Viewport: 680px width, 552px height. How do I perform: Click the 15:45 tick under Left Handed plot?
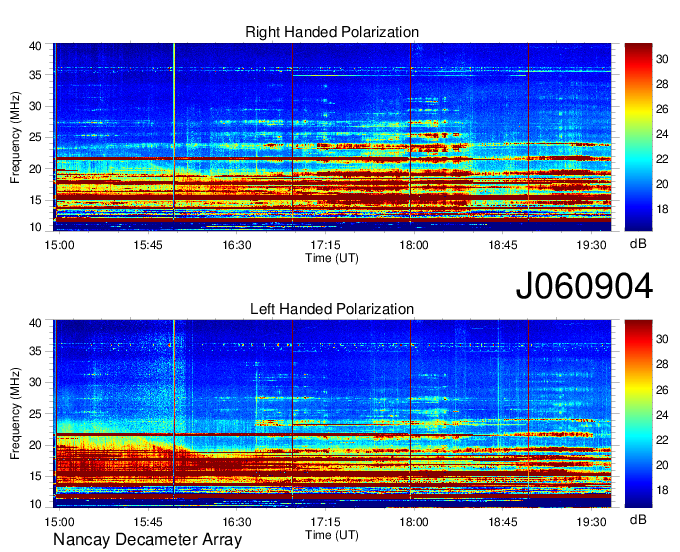pyautogui.click(x=148, y=522)
